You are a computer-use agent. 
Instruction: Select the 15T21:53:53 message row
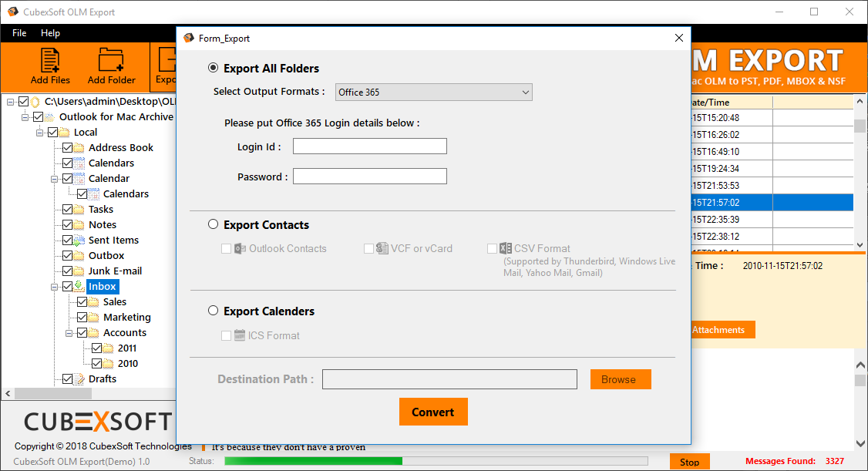tap(772, 186)
